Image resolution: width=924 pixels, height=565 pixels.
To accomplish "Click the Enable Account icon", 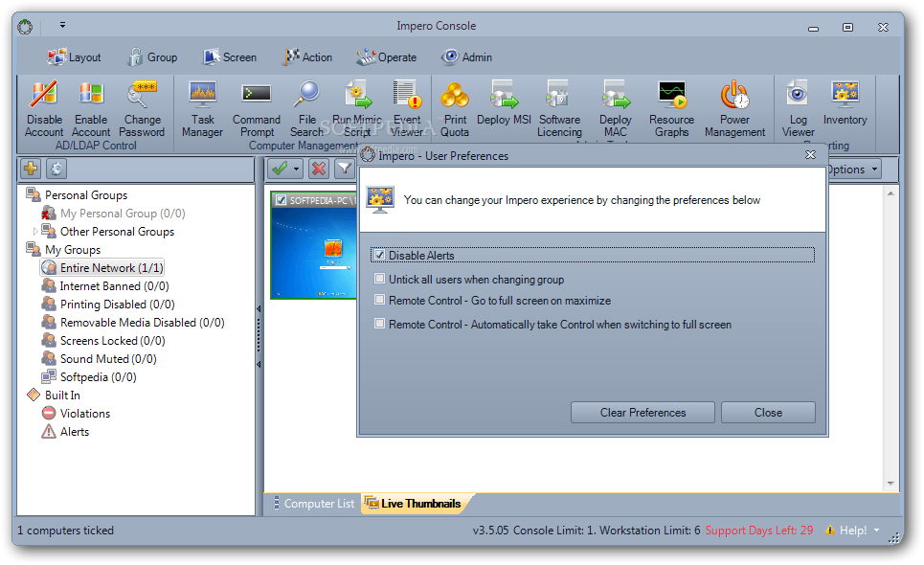I will point(91,95).
